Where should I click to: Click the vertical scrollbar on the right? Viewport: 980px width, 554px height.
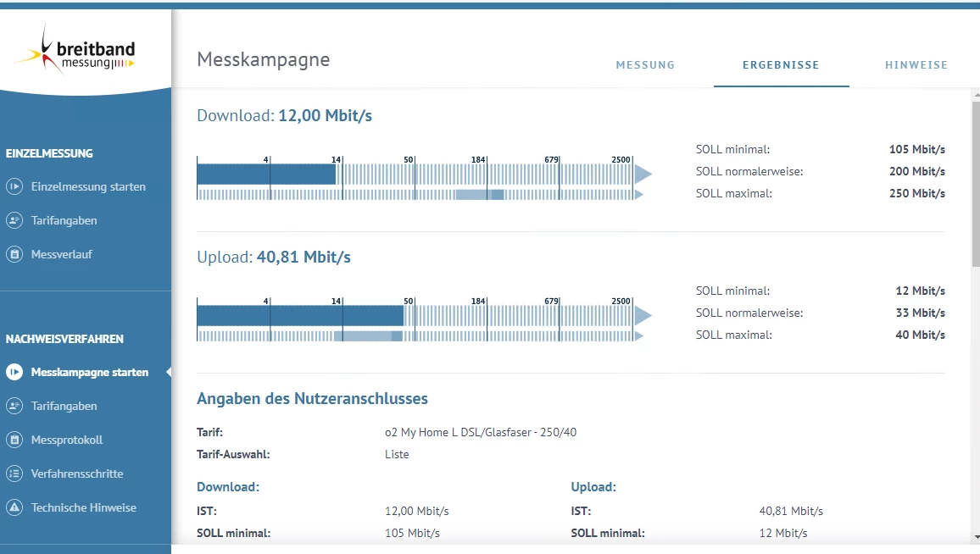point(975,186)
